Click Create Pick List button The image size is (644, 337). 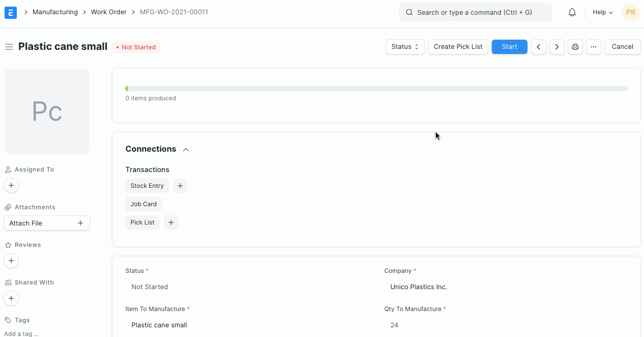[x=458, y=47]
